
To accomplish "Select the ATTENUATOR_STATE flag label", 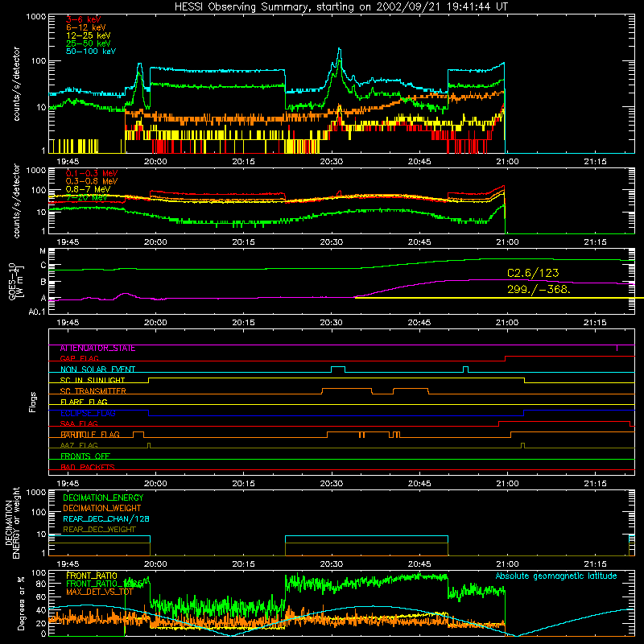I will tap(97, 349).
